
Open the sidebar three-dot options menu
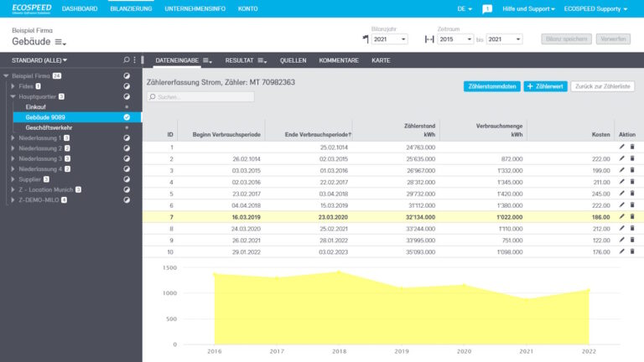point(136,60)
